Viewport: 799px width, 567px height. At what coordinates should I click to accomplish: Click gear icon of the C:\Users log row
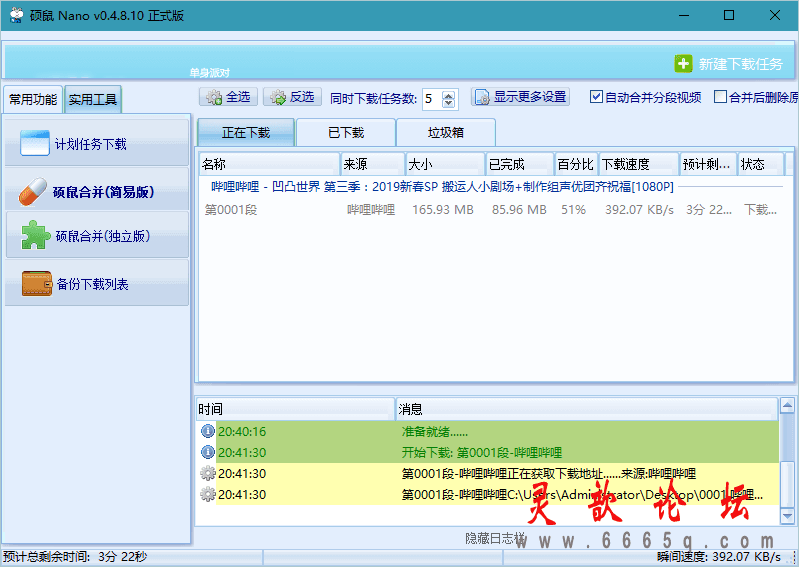click(x=207, y=494)
